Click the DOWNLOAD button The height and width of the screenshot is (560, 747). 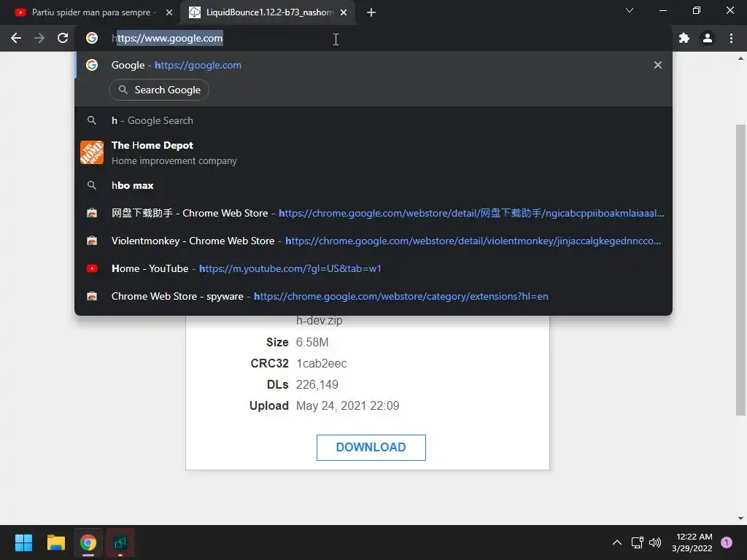tap(371, 447)
